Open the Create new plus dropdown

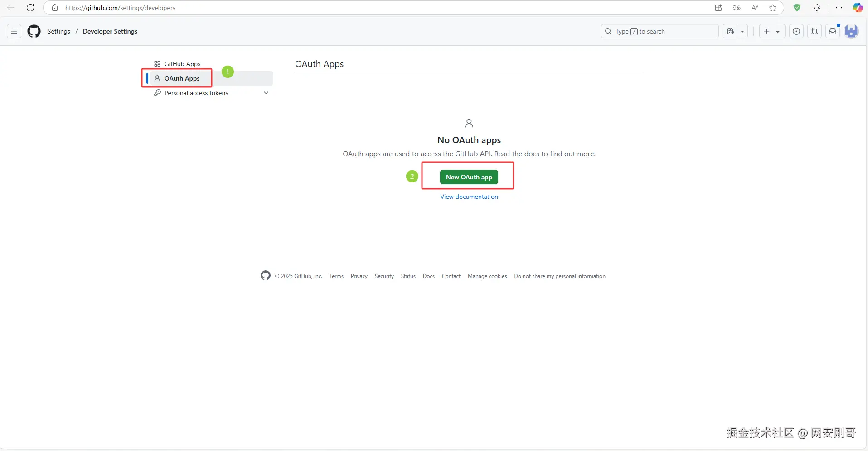pos(772,31)
